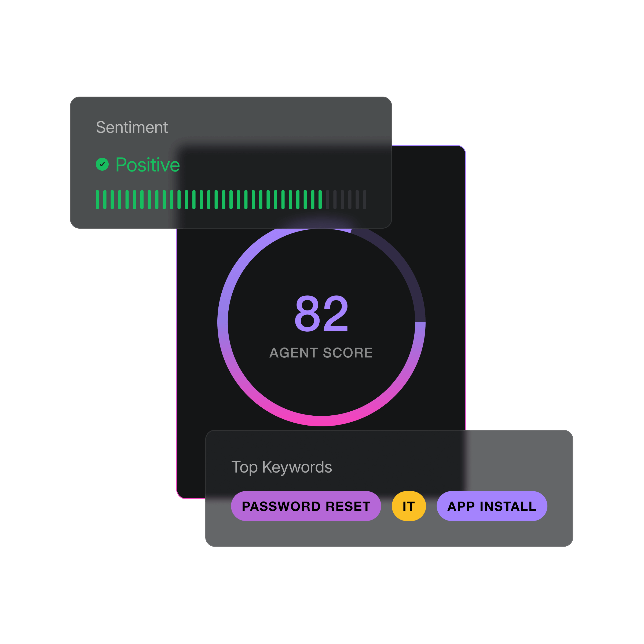Screen dimensions: 644x644
Task: Toggle the APP INSTALL keyword selection
Action: click(492, 506)
